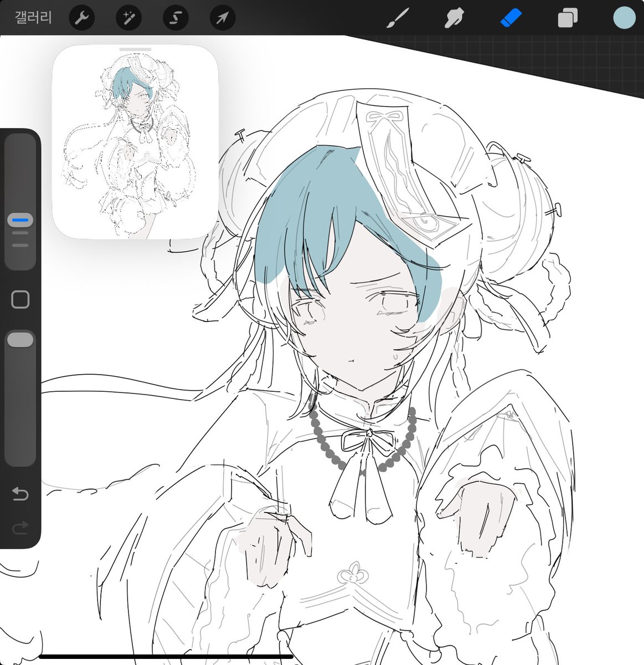644x665 pixels.
Task: Open the 갤러리 gallery
Action: pos(33,18)
